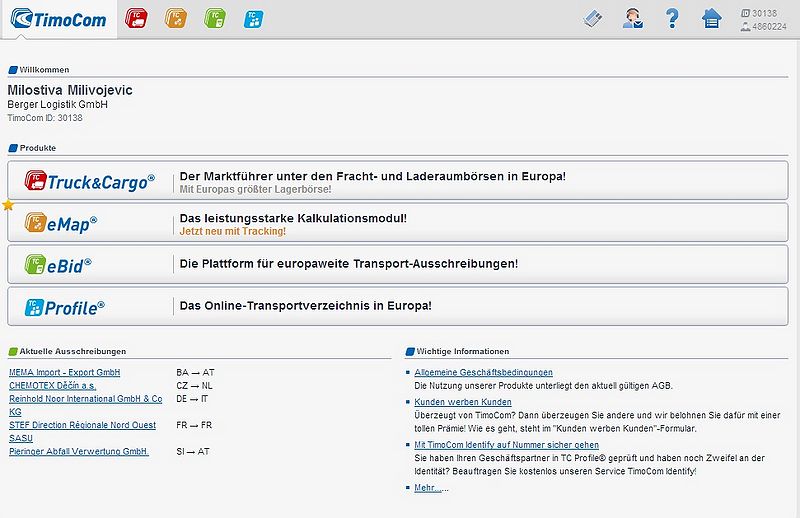Image resolution: width=800 pixels, height=518 pixels.
Task: Click the TimoCom logo tab
Action: coord(59,19)
